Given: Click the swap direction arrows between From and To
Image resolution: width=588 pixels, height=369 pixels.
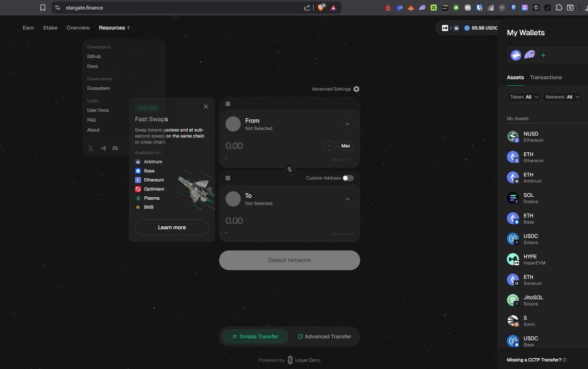Looking at the screenshot, I should pyautogui.click(x=289, y=169).
